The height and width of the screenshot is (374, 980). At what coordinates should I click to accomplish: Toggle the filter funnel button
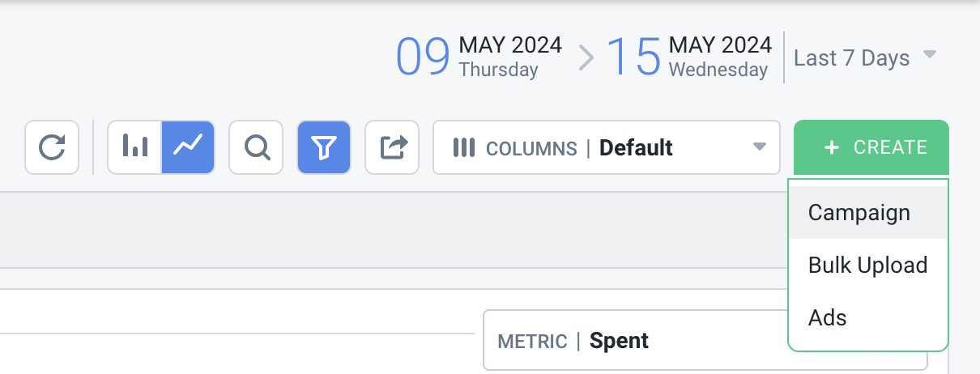324,147
